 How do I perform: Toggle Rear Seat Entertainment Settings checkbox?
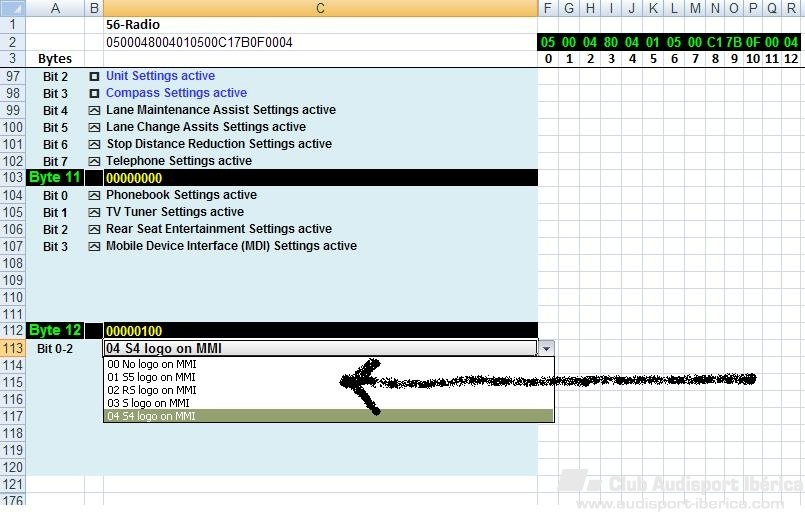click(x=94, y=229)
